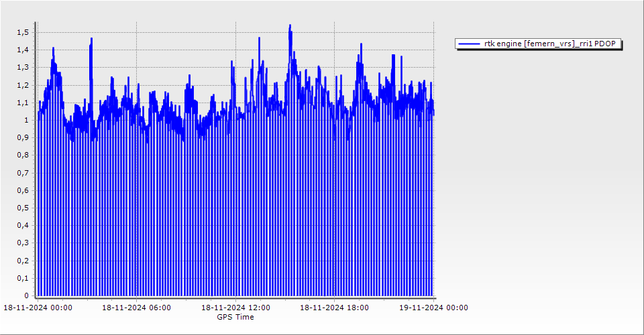Click the 0,6 value on Y axis
Screen dimensions: 644x335
click(23, 190)
